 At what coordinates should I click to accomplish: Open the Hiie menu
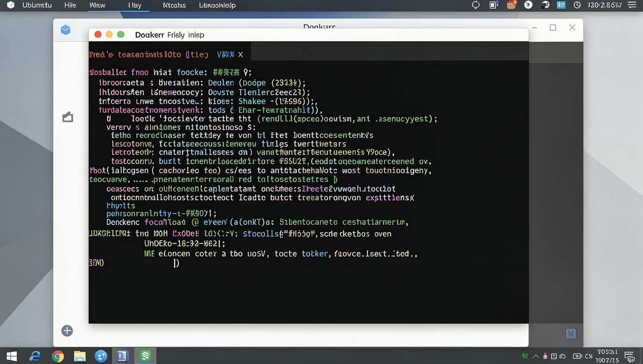(70, 5)
